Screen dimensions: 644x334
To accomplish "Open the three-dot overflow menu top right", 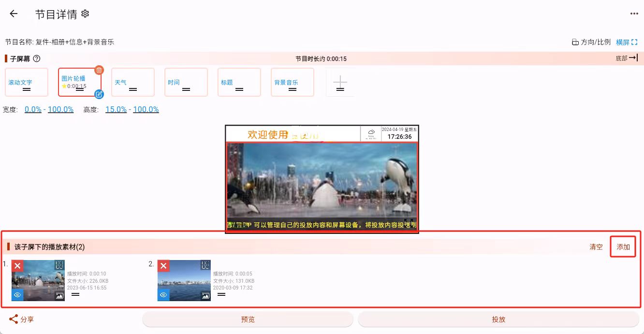I will coord(634,14).
